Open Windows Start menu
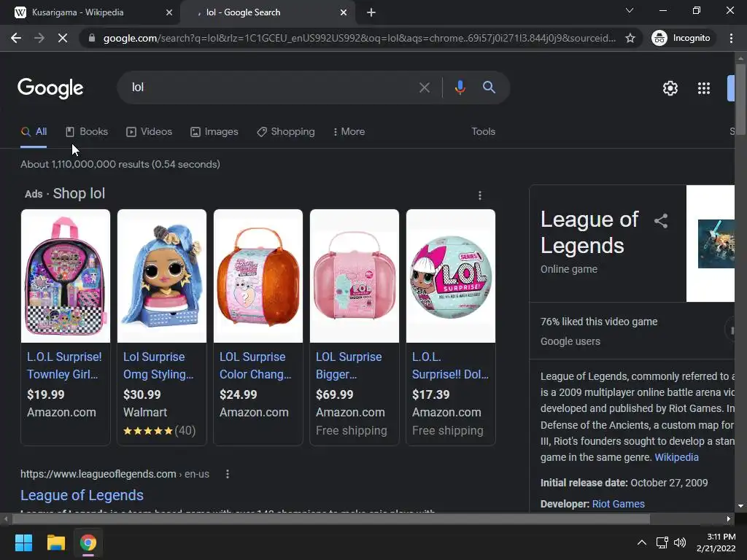The height and width of the screenshot is (560, 747). (23, 542)
